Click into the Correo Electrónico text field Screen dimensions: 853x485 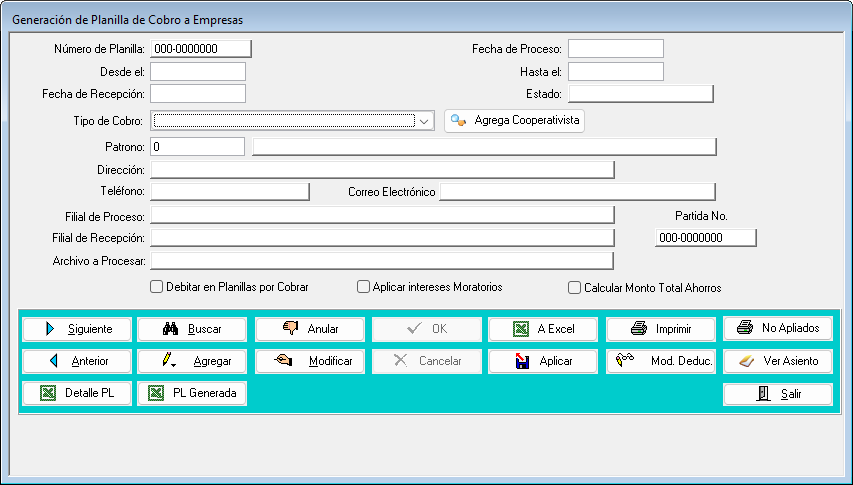[x=577, y=192]
